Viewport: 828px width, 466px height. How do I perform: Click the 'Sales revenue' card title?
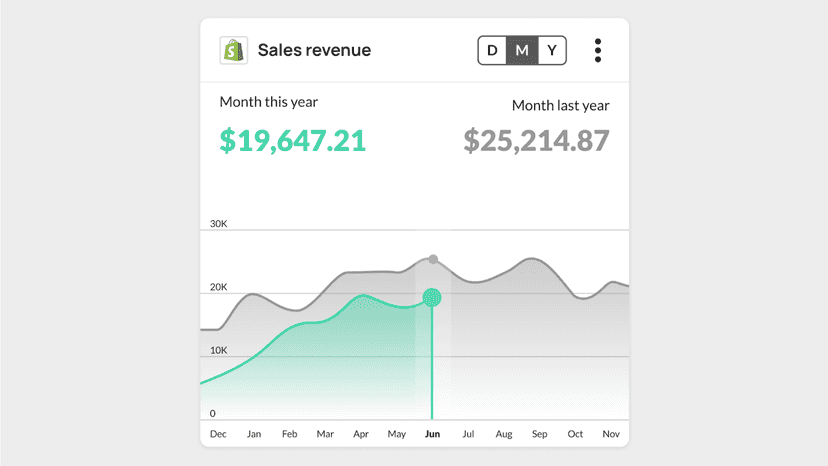[x=314, y=50]
